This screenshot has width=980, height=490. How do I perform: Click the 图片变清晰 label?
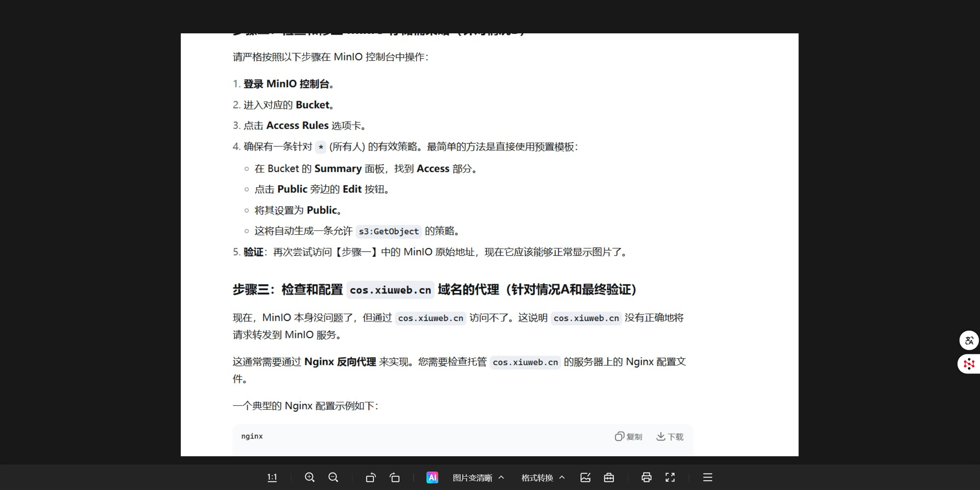click(472, 478)
